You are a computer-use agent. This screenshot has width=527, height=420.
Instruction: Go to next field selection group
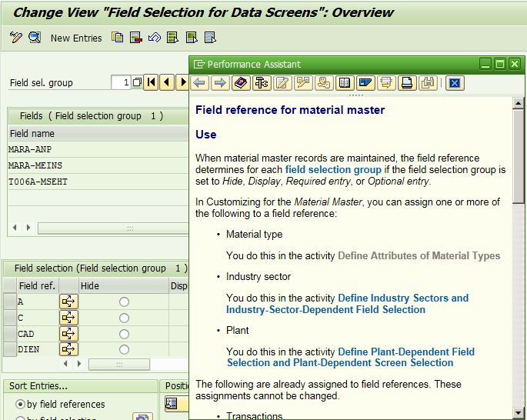(182, 82)
